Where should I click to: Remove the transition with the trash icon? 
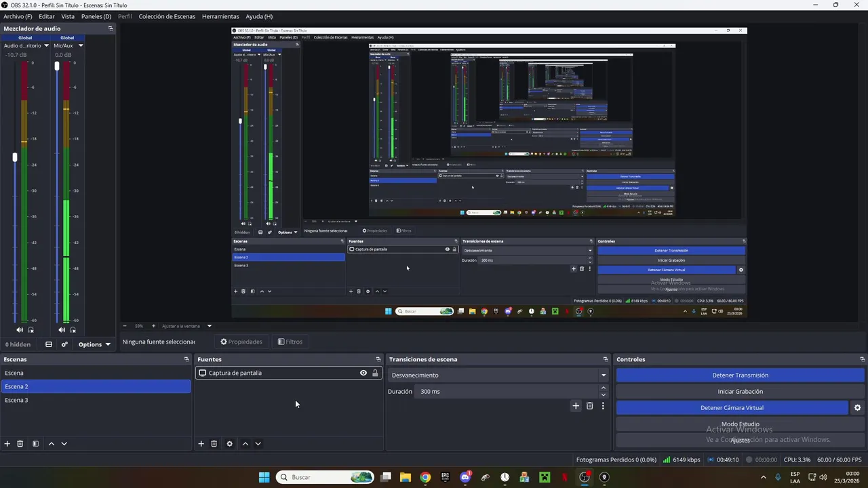coord(589,406)
